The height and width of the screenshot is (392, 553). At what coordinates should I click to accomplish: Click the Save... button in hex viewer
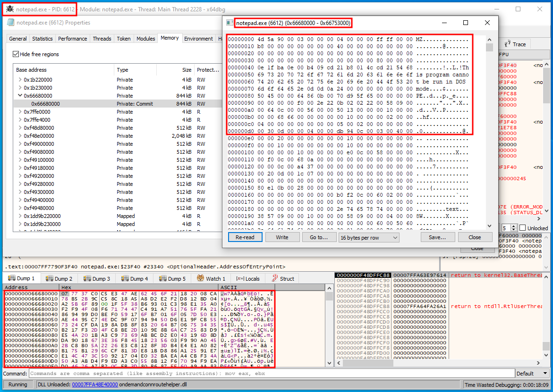pos(437,237)
